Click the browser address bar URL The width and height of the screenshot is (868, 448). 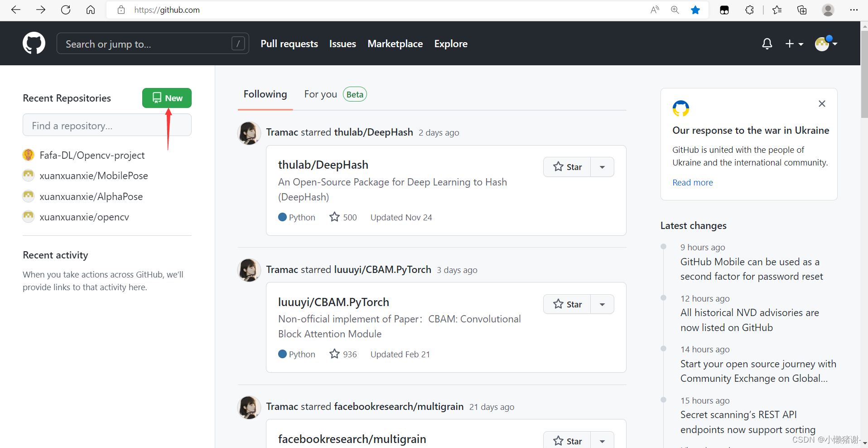tap(167, 10)
